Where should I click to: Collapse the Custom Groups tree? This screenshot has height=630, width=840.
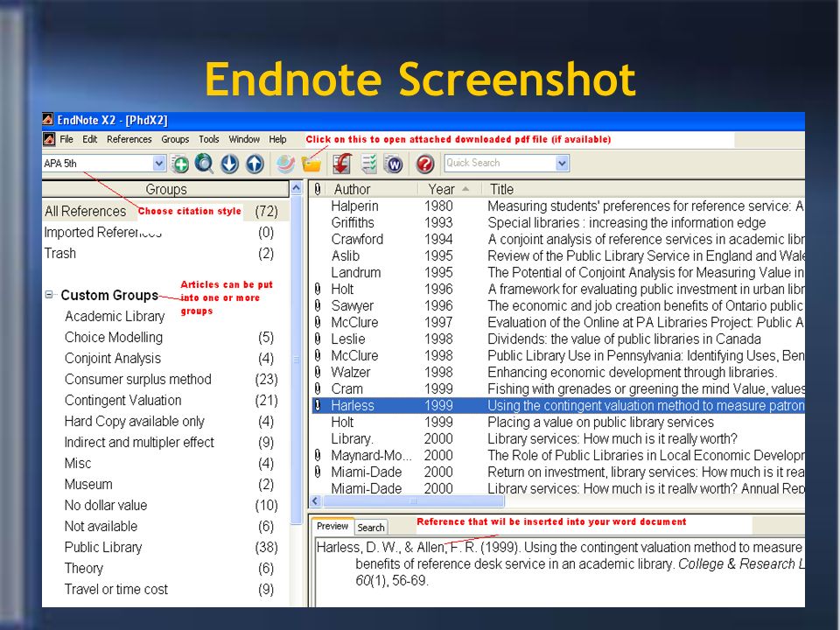pyautogui.click(x=49, y=295)
